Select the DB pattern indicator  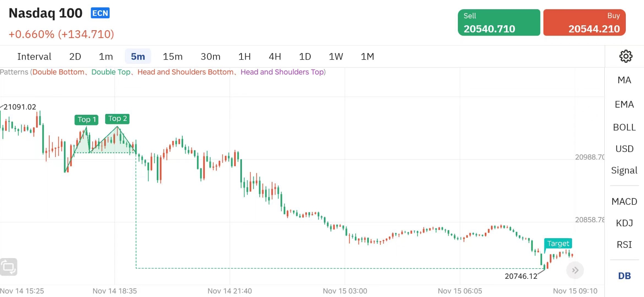pos(624,276)
